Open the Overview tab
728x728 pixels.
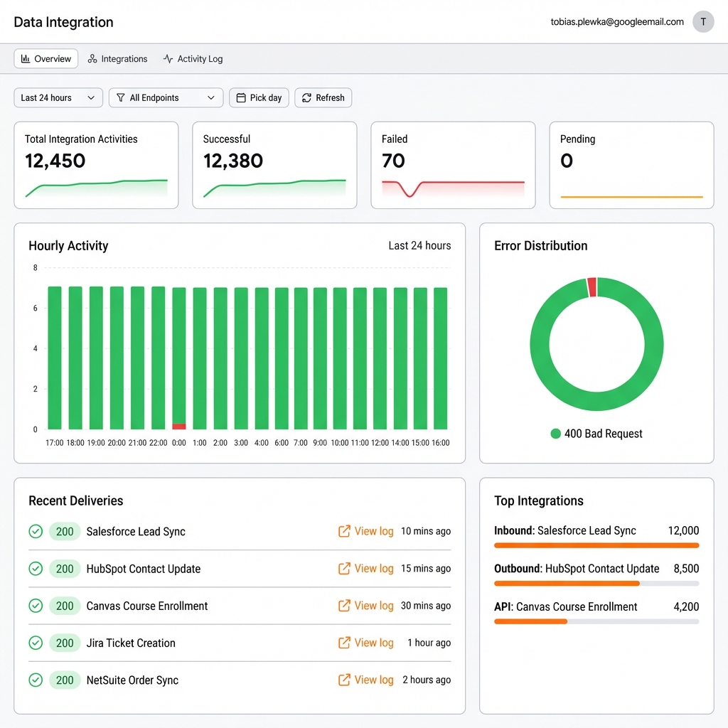click(x=46, y=59)
